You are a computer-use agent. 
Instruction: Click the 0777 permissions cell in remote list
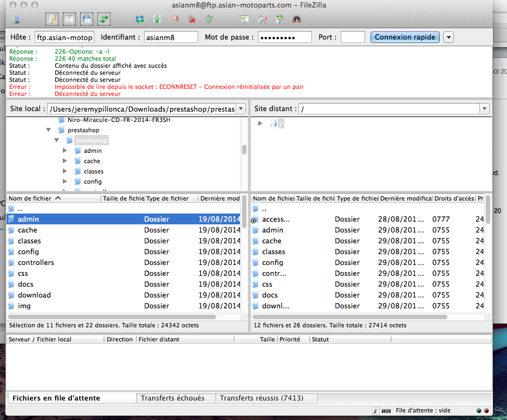click(x=441, y=219)
